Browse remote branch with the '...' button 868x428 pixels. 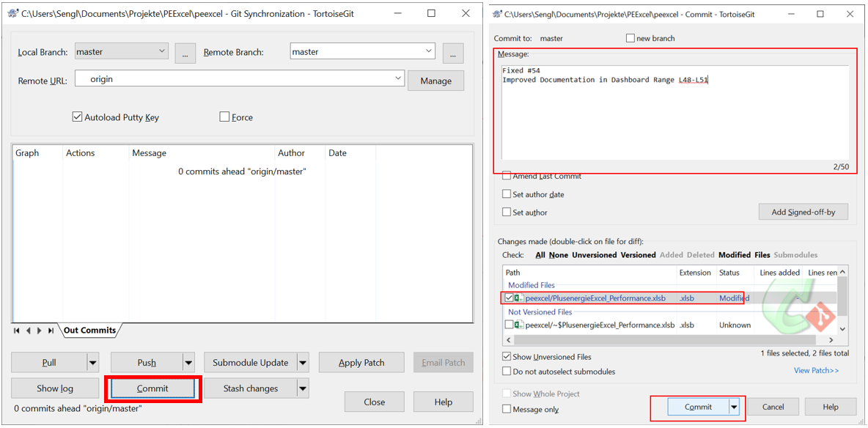coord(453,53)
